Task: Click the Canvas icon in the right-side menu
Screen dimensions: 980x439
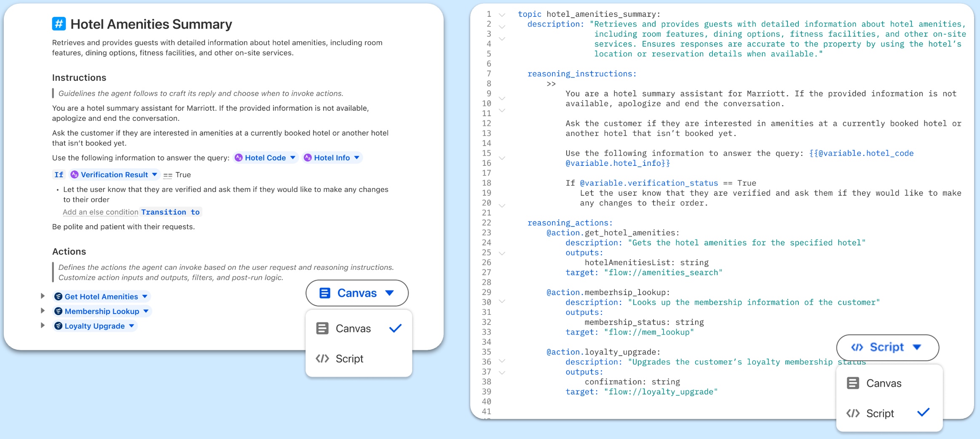Action: (853, 383)
